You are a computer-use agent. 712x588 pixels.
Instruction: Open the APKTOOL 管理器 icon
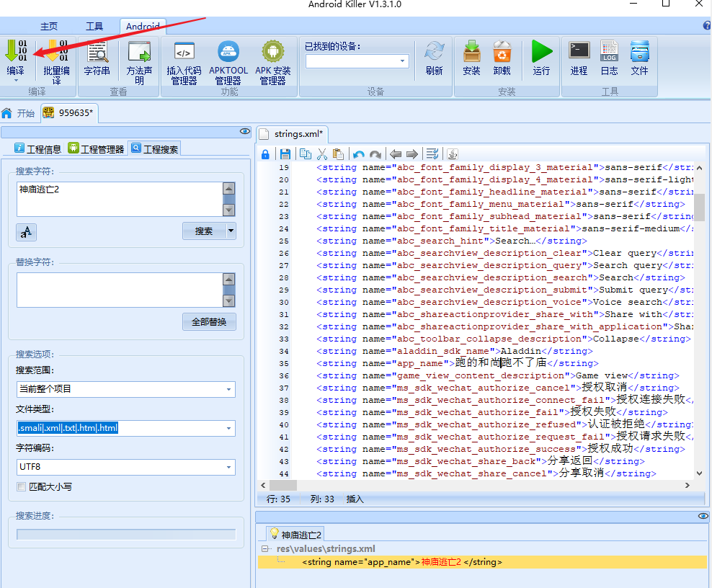click(228, 51)
